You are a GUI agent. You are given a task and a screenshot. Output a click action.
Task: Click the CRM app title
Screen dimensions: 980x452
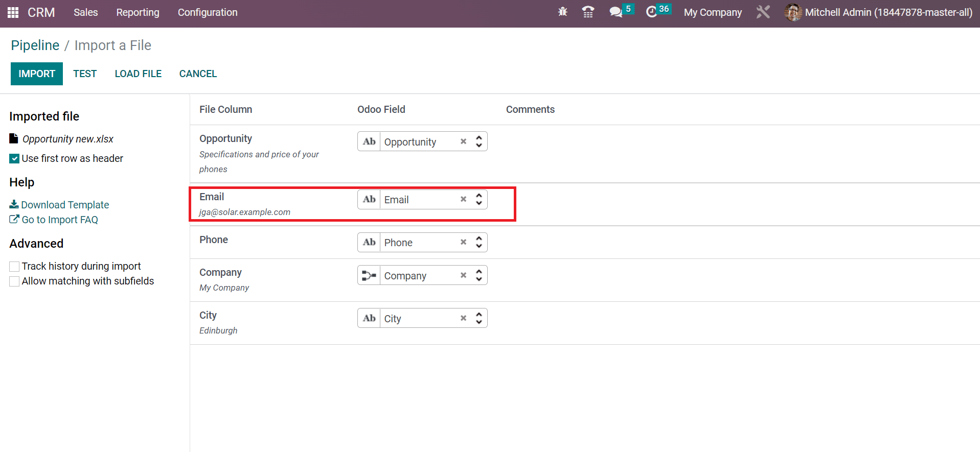[x=41, y=12]
